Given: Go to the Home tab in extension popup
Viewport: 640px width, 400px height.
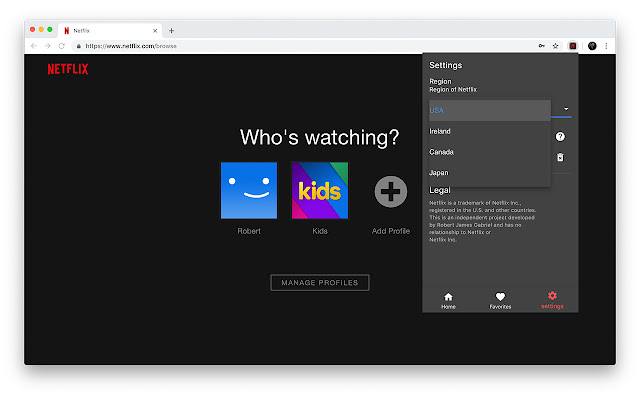Looking at the screenshot, I should [x=448, y=301].
